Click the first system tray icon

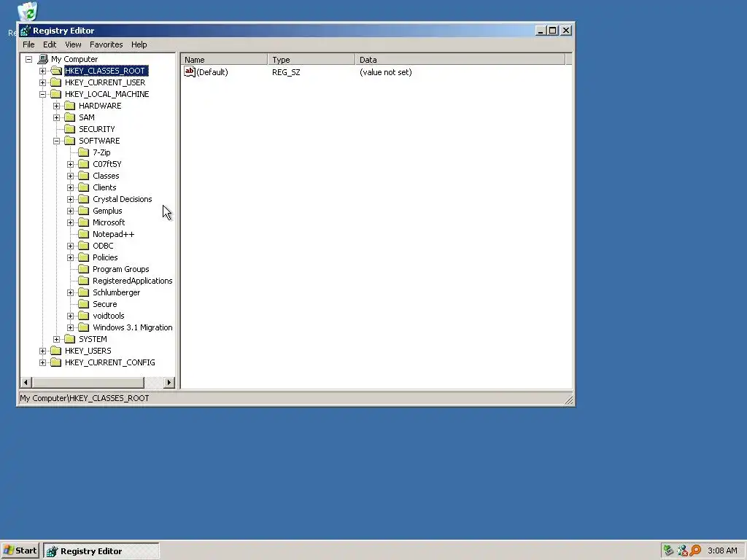tap(668, 551)
